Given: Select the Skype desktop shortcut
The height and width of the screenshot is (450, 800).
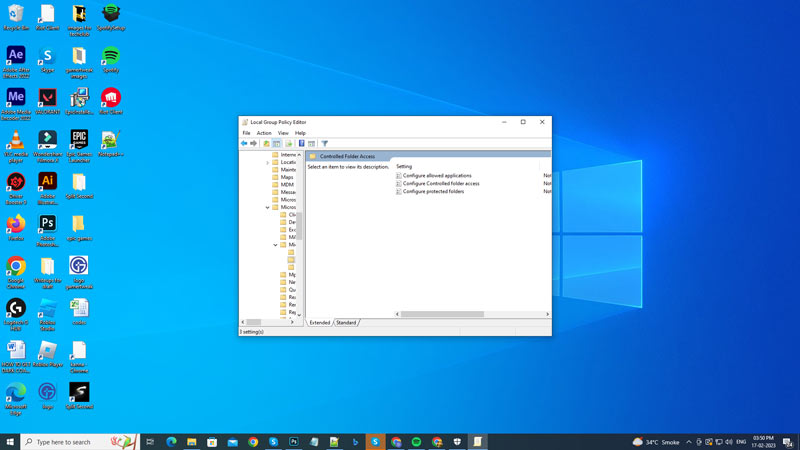Looking at the screenshot, I should click(47, 60).
